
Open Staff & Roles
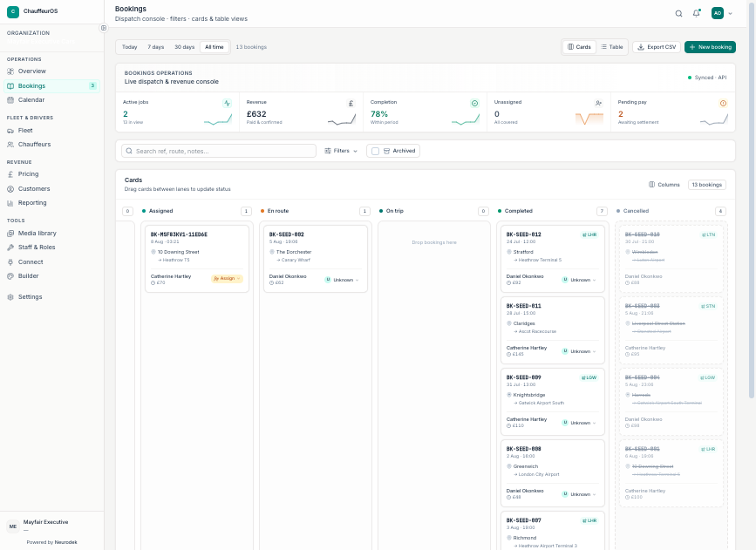52,248
